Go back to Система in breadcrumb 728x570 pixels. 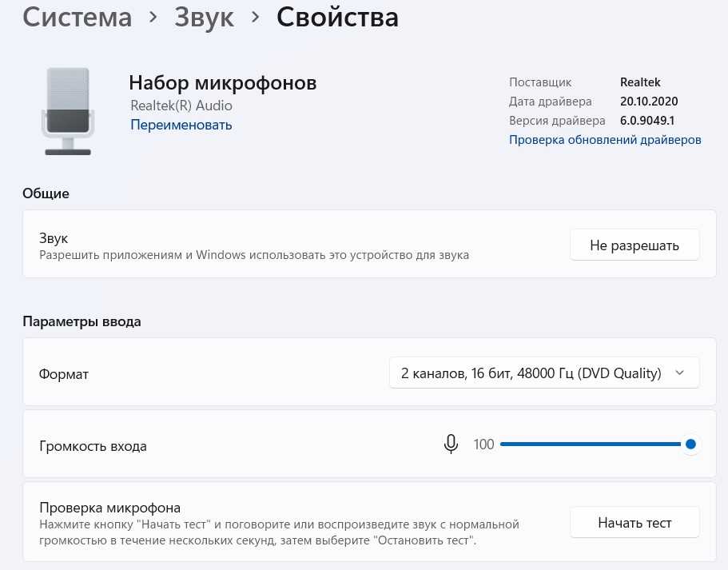[77, 17]
